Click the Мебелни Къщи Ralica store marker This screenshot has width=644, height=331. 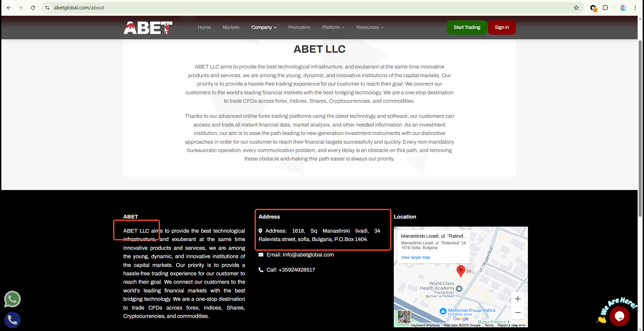point(443,311)
